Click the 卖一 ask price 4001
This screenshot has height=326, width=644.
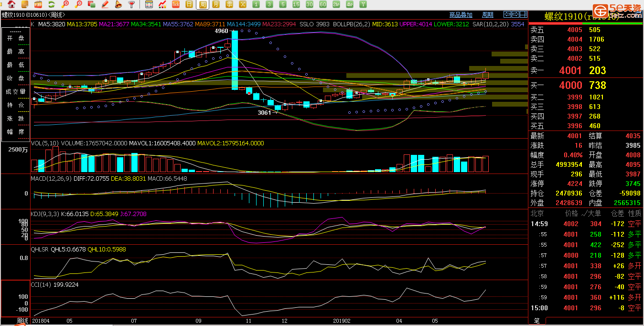[x=571, y=71]
